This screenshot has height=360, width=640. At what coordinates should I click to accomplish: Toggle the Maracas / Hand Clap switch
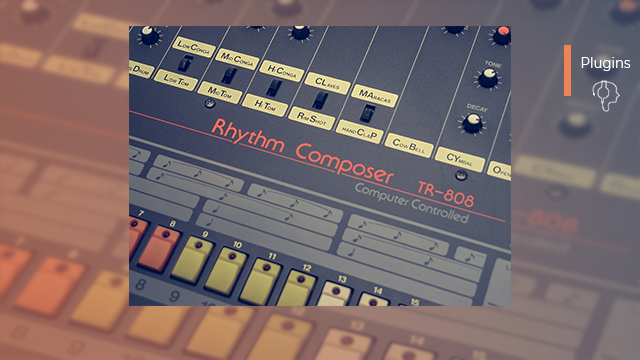pos(368,113)
